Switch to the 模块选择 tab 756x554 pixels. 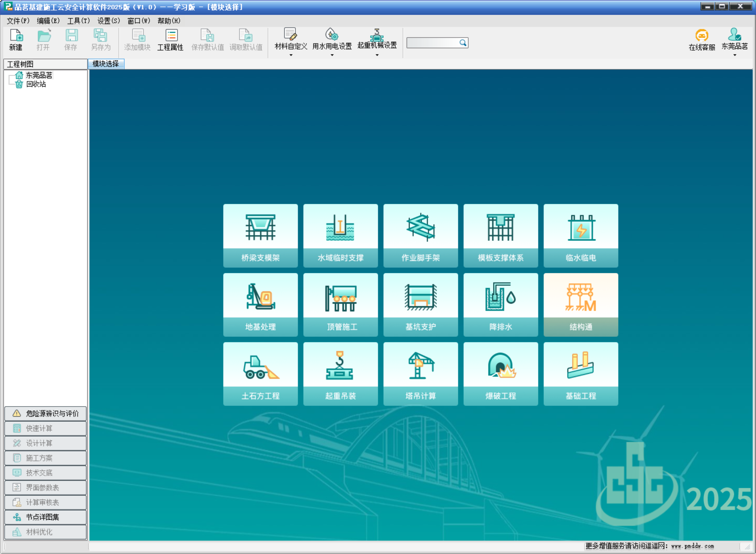point(106,64)
